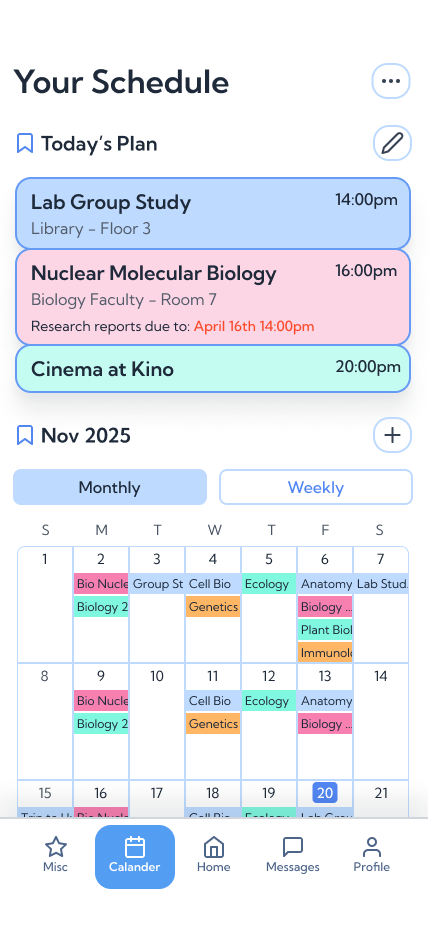Open the Profile person icon
This screenshot has height=926, width=428.
371,847
